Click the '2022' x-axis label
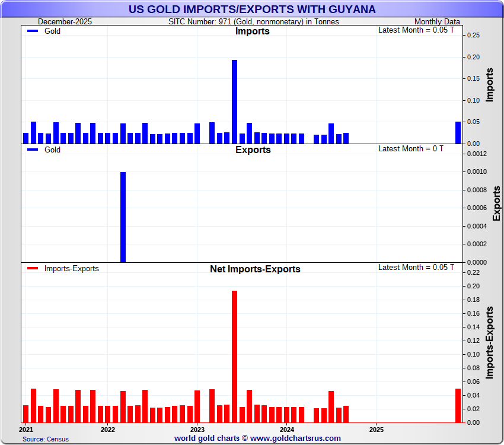The height and width of the screenshot is (445, 504). pos(108,430)
